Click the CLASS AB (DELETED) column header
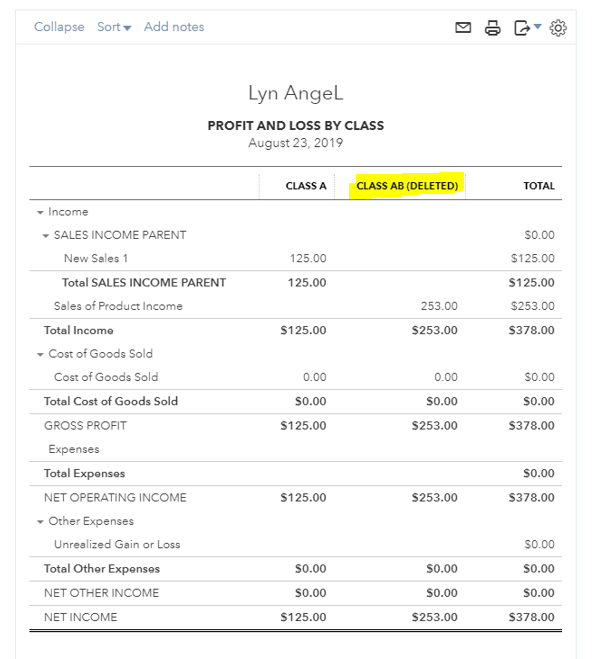Screen dimensions: 611x659 tap(407, 186)
